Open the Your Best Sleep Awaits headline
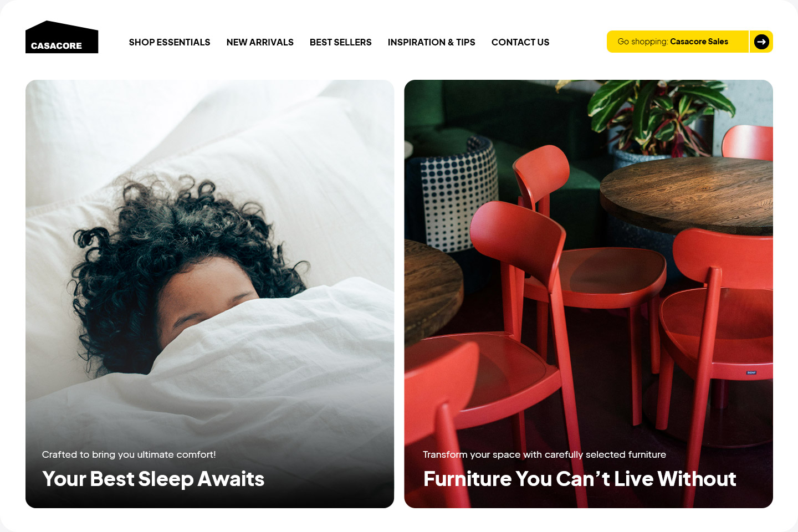 154,479
